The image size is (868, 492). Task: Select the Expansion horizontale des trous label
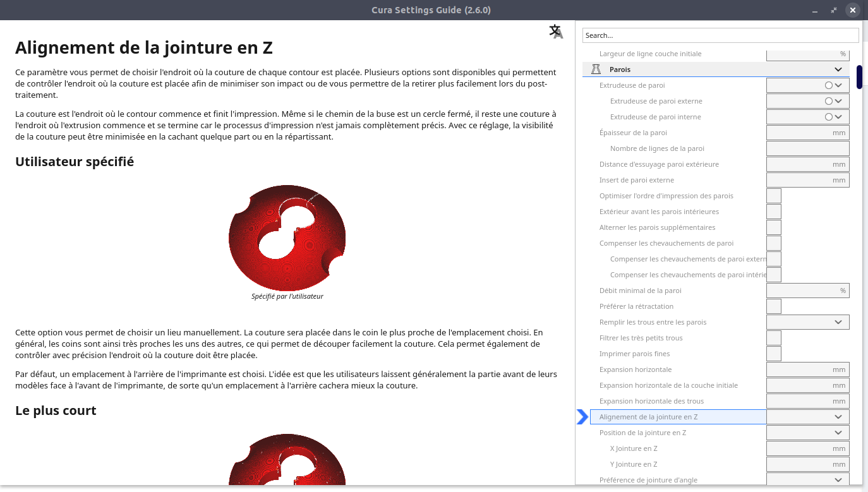(651, 401)
